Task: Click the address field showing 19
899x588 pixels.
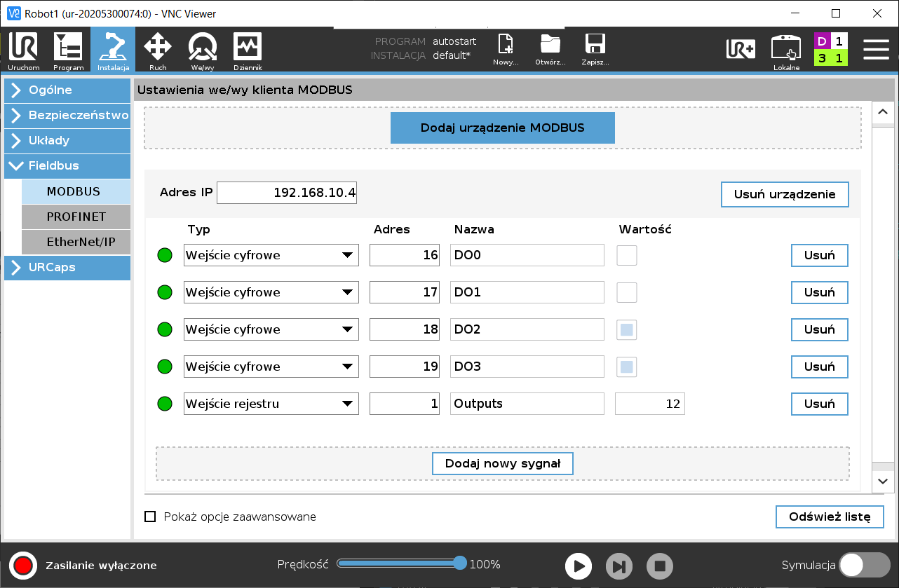Action: tap(405, 367)
